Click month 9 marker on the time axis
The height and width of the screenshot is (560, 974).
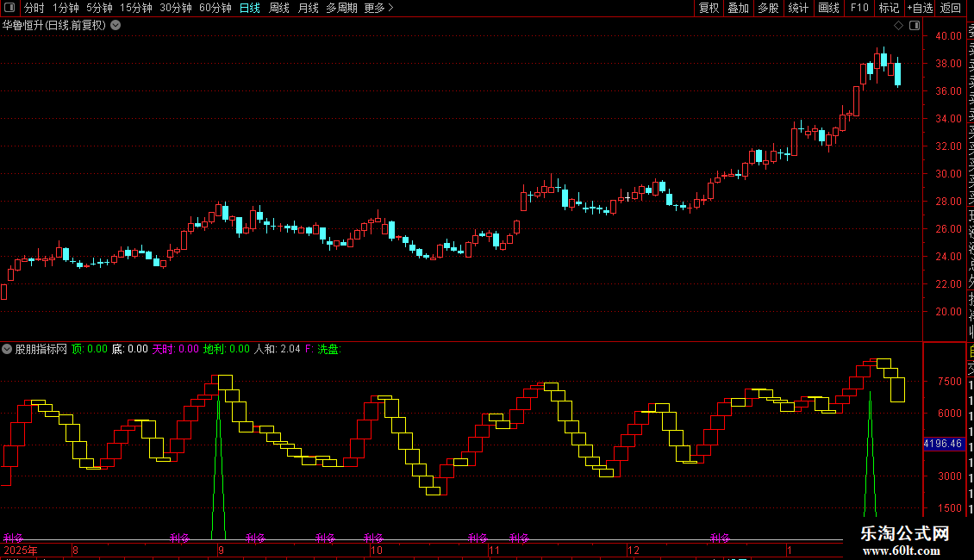pos(222,550)
